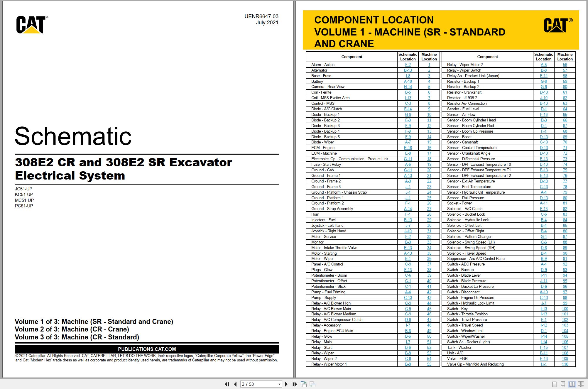Open machine location 28 for Horn
588x389 pixels.
pos(429,214)
